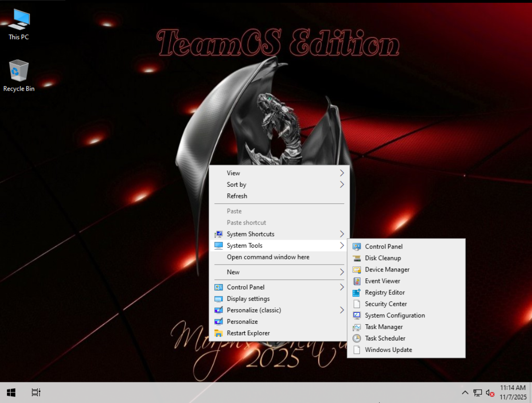Show hidden system tray icons chevron

coord(465,393)
